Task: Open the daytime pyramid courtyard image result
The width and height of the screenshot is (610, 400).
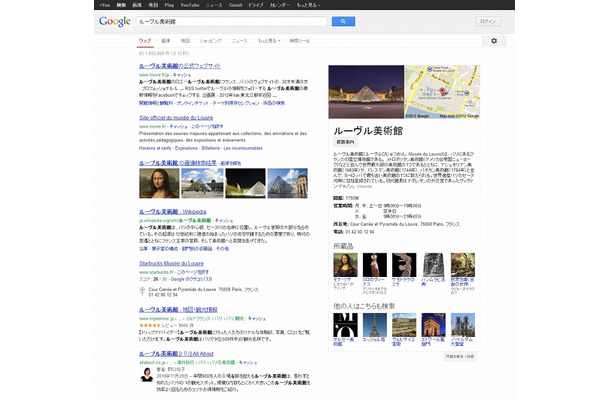Action: (202, 183)
